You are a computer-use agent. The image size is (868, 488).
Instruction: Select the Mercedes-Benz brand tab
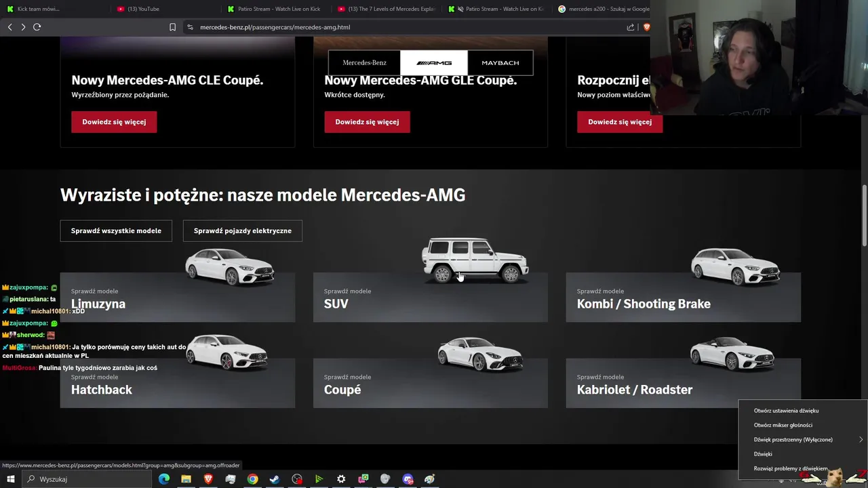coord(364,63)
